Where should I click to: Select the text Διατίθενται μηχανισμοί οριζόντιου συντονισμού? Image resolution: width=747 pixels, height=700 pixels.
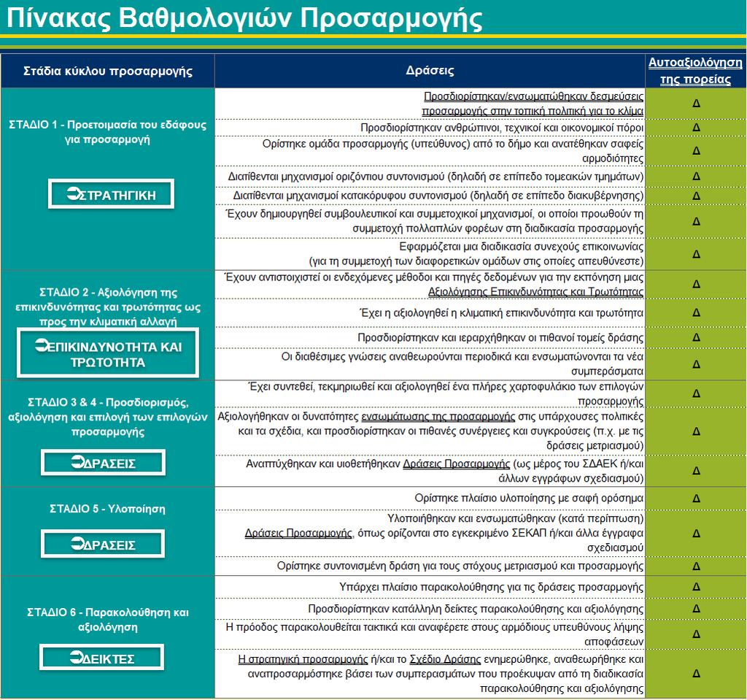(x=436, y=177)
